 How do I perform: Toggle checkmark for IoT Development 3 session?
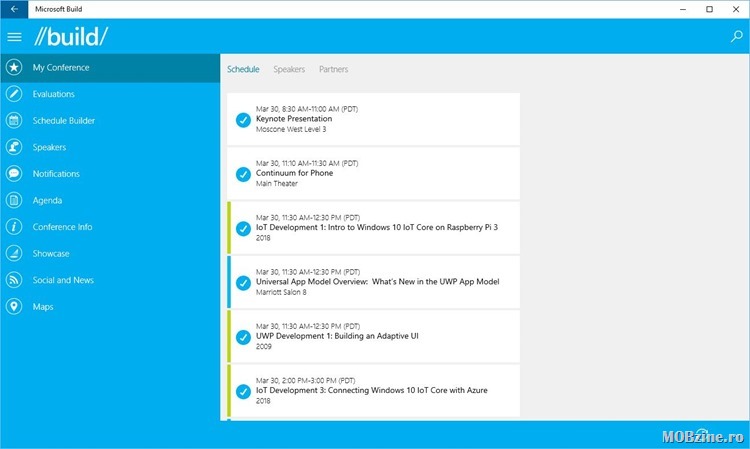coord(243,392)
